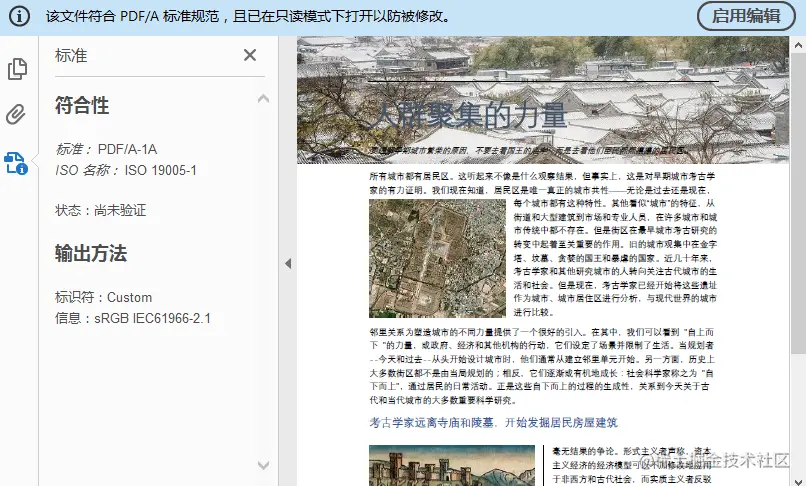Click paragraph beginning 邻里关系为塑造城市
This screenshot has height=486, width=806.
542,366
